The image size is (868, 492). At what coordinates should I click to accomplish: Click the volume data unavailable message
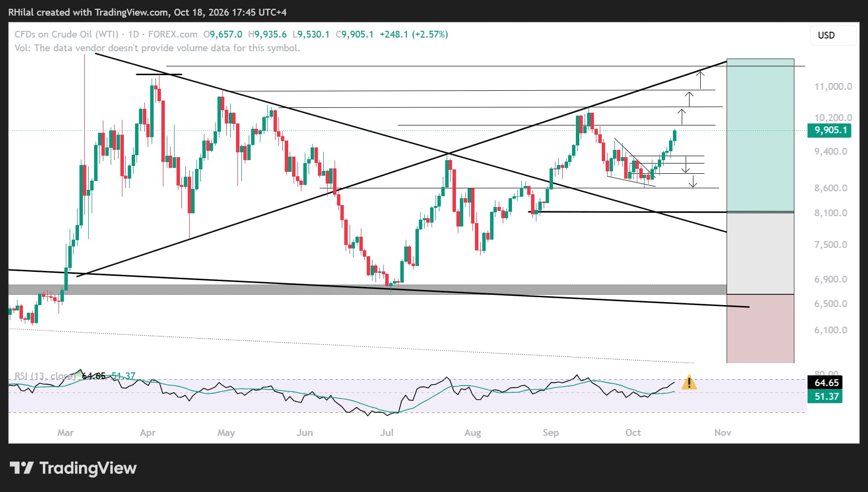click(x=157, y=48)
